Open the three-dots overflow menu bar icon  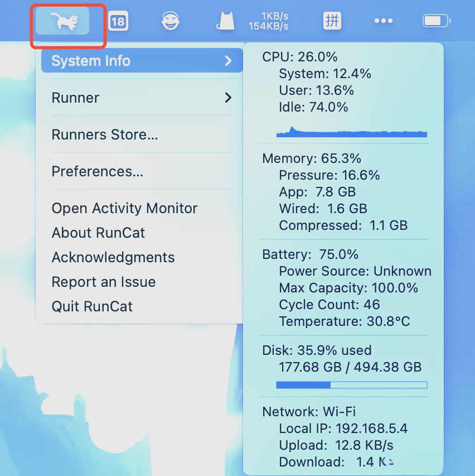pos(384,21)
